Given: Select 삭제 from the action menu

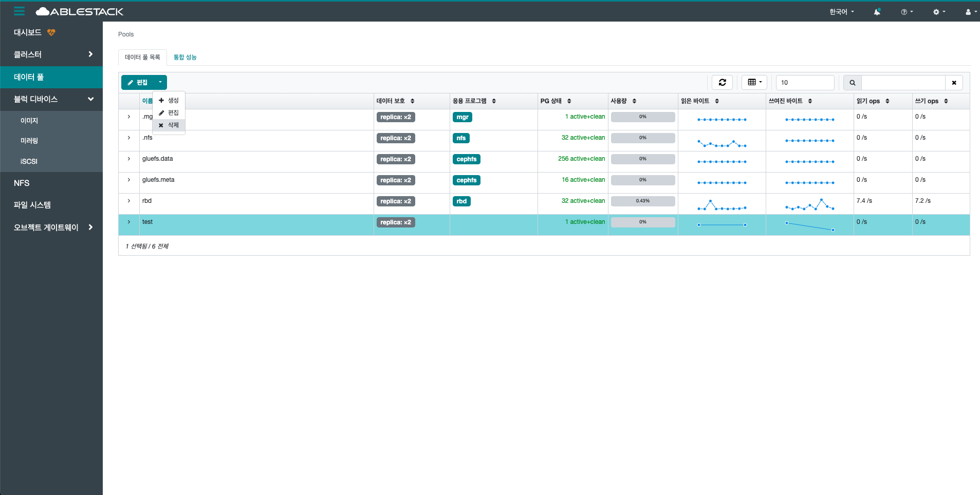Looking at the screenshot, I should [169, 125].
